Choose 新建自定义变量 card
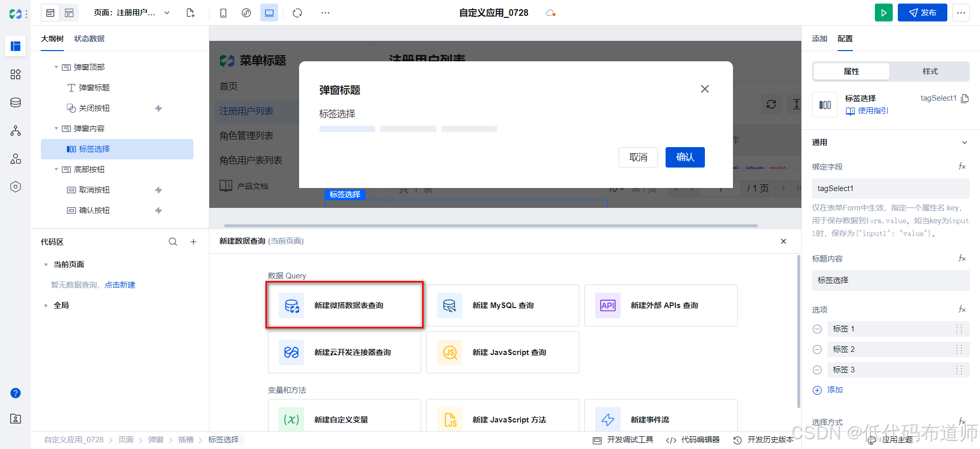 tap(345, 416)
